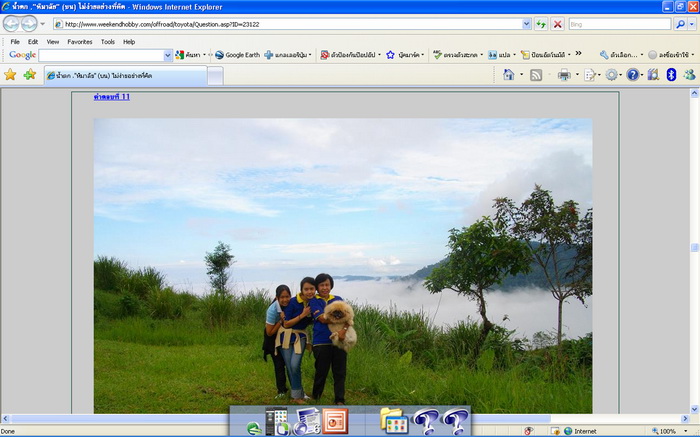Viewport: 700px width, 437px height.
Task: Open the Favorites star icon
Action: (x=10, y=75)
